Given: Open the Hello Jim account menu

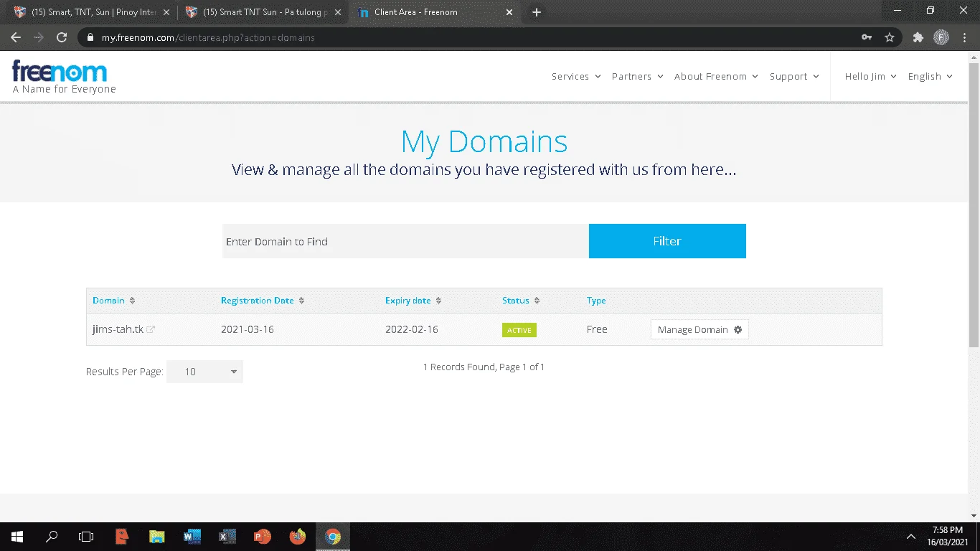Looking at the screenshot, I should pos(871,76).
